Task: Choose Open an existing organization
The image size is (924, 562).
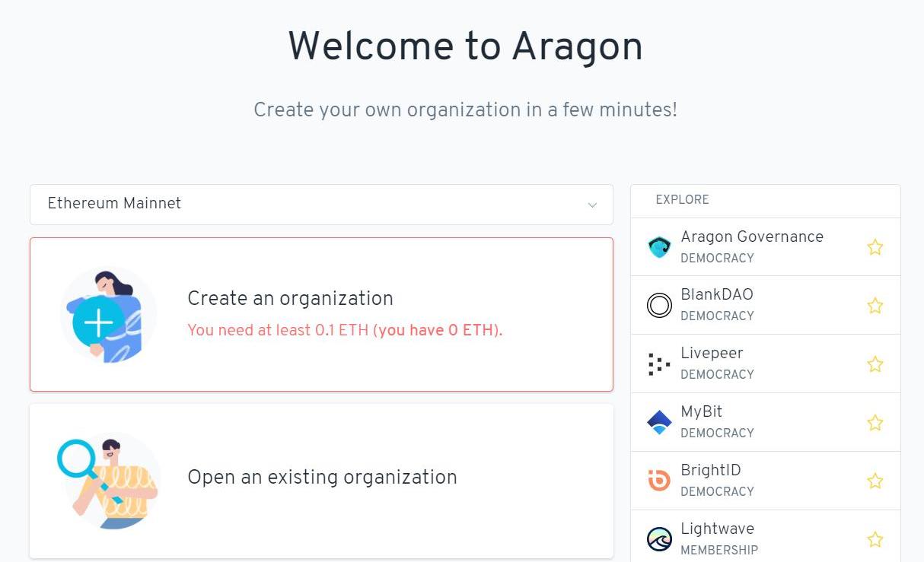Action: pos(322,478)
